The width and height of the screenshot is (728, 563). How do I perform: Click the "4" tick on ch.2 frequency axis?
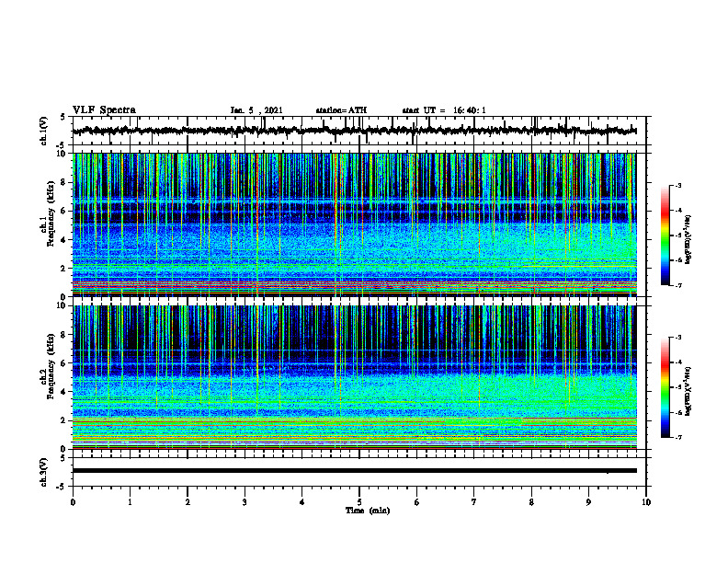pos(64,392)
